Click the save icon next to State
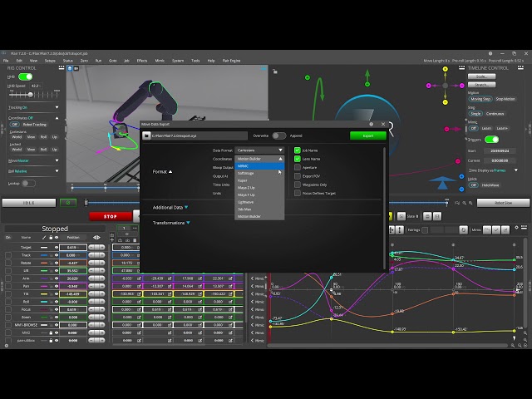The width and height of the screenshot is (532, 399). pos(437,216)
